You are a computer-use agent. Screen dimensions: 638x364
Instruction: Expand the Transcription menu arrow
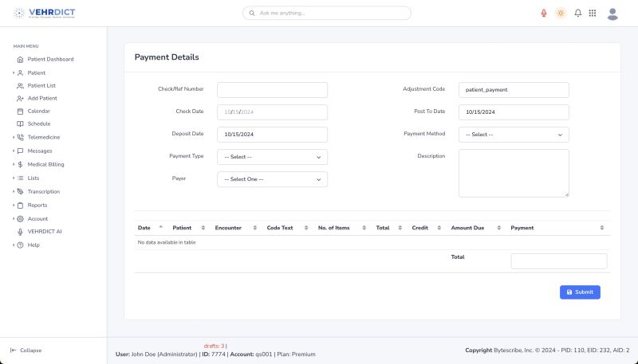pyautogui.click(x=14, y=191)
